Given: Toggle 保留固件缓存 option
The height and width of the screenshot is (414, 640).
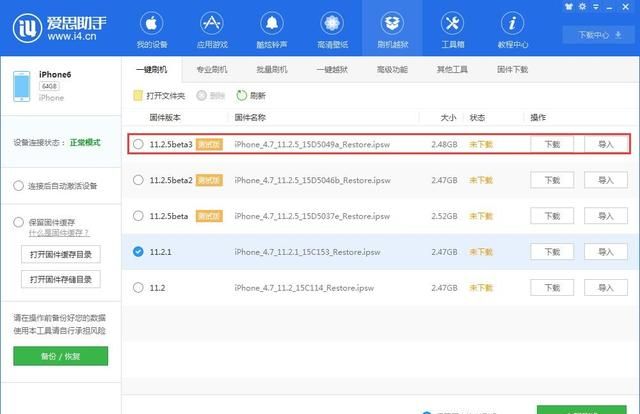Looking at the screenshot, I should pos(18,222).
